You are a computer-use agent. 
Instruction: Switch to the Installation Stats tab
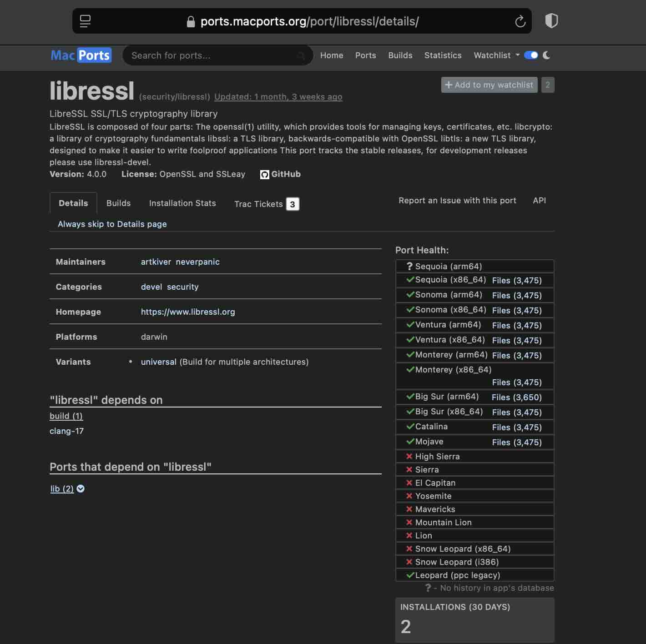(x=182, y=203)
